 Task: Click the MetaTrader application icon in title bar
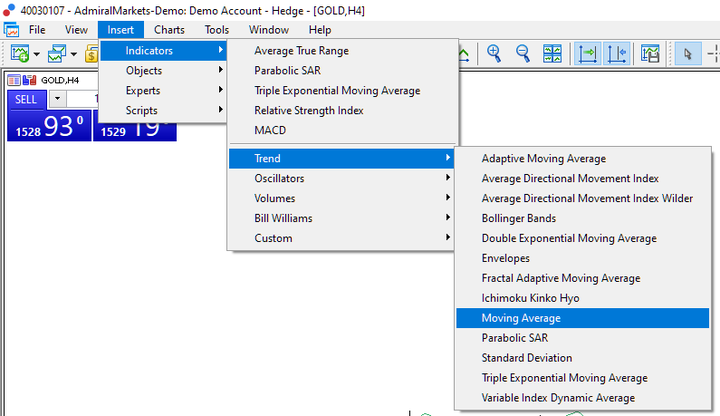(x=8, y=9)
